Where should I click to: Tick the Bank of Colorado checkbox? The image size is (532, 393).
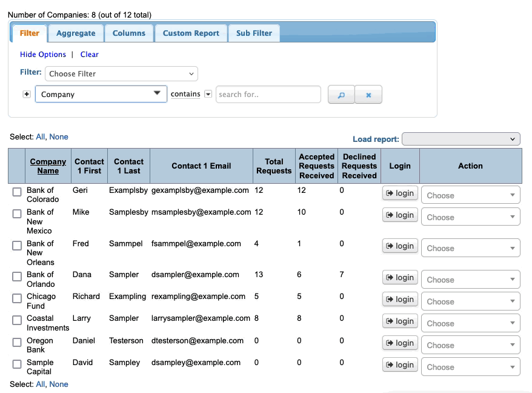pyautogui.click(x=17, y=192)
